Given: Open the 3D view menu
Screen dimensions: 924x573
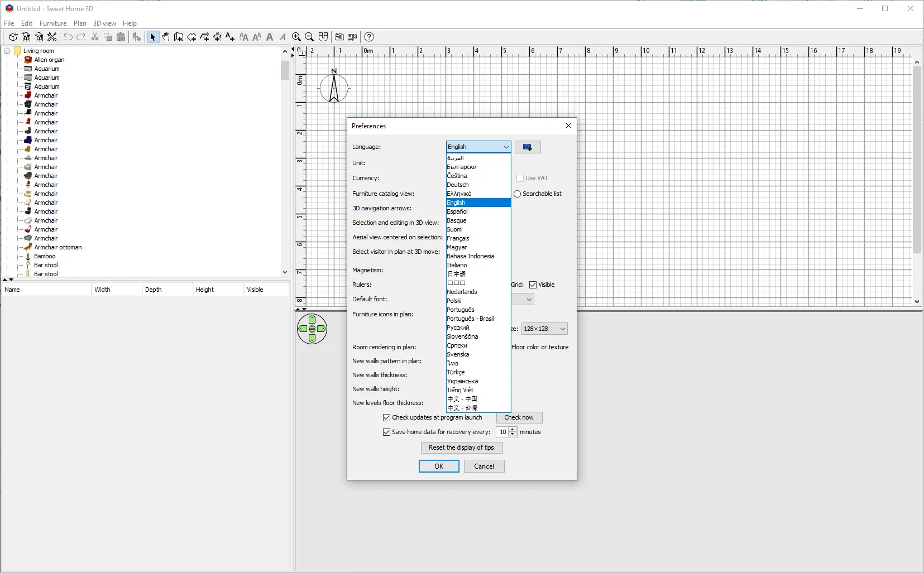Looking at the screenshot, I should (x=104, y=23).
